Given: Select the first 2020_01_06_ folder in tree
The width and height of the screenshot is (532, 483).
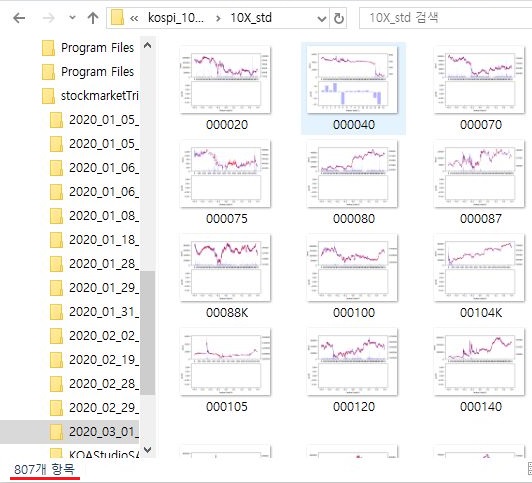Looking at the screenshot, I should coord(94,168).
